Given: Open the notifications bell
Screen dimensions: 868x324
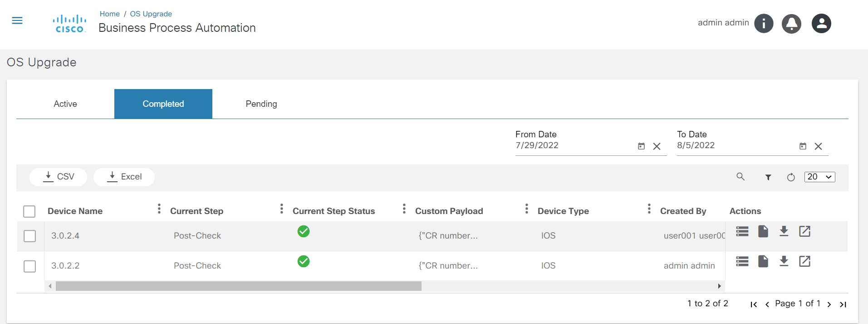Looking at the screenshot, I should pos(791,23).
